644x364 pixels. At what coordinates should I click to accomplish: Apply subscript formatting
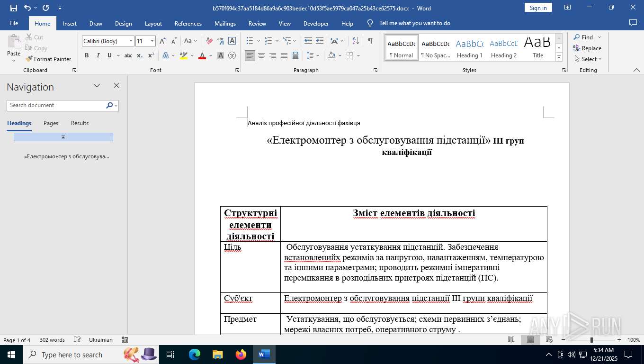click(x=140, y=56)
